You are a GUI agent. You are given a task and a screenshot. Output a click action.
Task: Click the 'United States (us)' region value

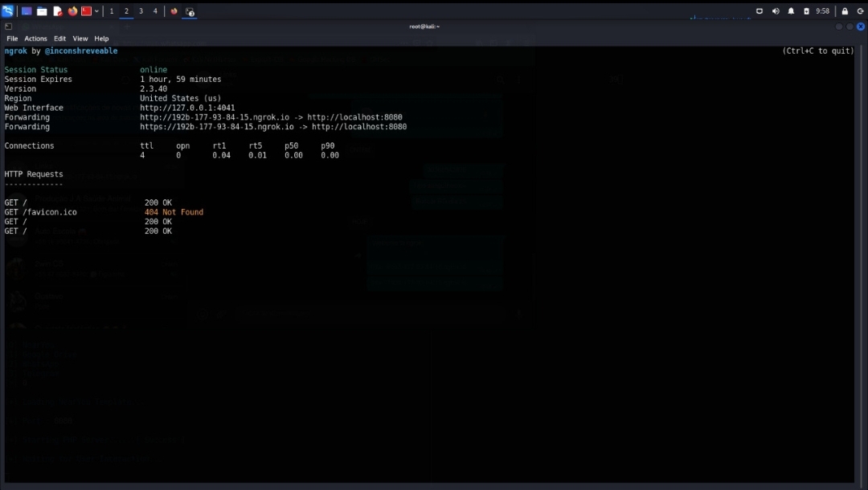[181, 98]
